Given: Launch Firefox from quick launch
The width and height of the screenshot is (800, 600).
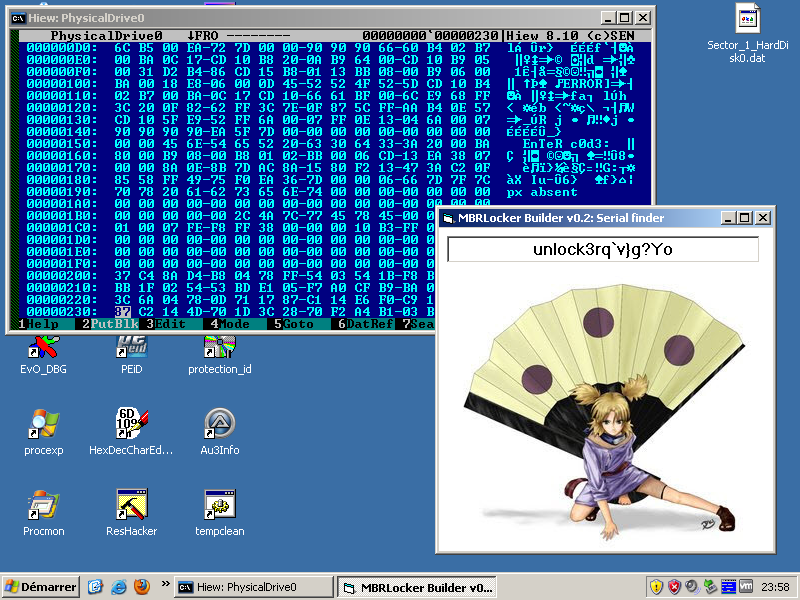Looking at the screenshot, I should click(x=142, y=587).
